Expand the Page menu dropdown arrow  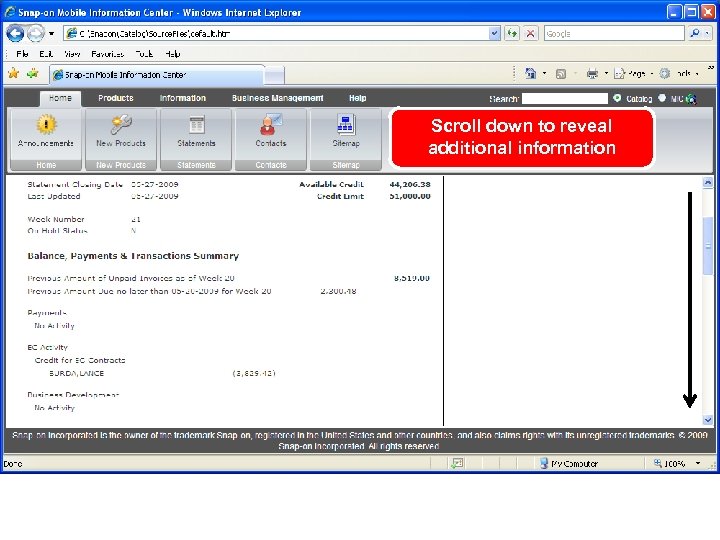click(652, 73)
